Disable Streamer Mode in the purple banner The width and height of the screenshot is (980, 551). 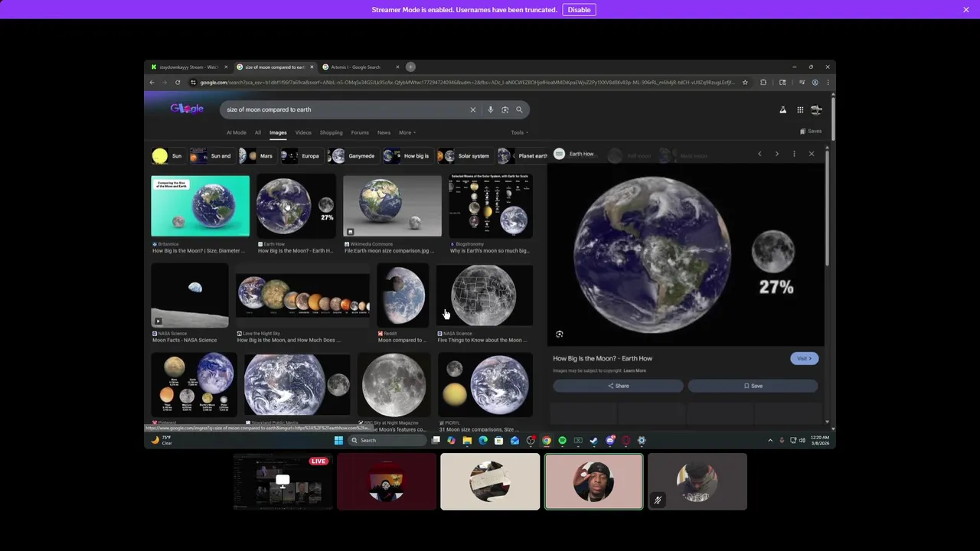pos(579,10)
